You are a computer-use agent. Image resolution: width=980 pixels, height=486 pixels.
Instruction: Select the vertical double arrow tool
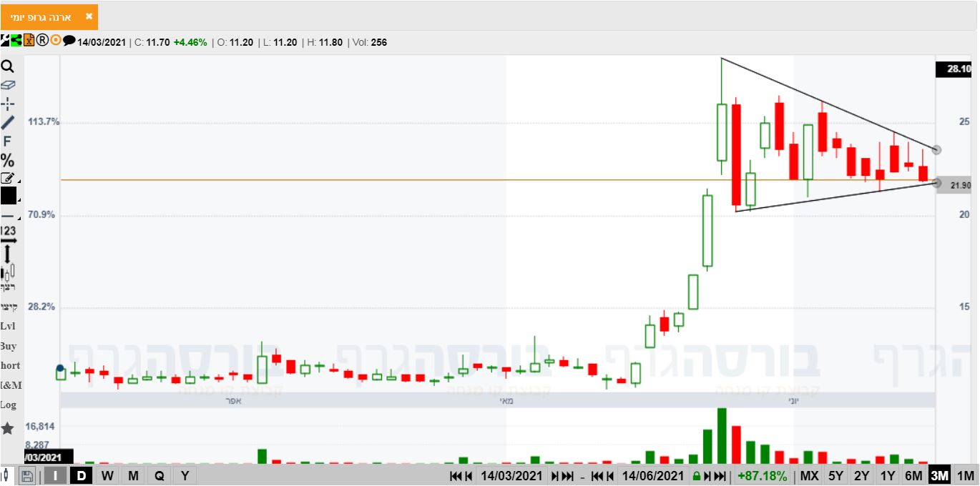click(8, 254)
